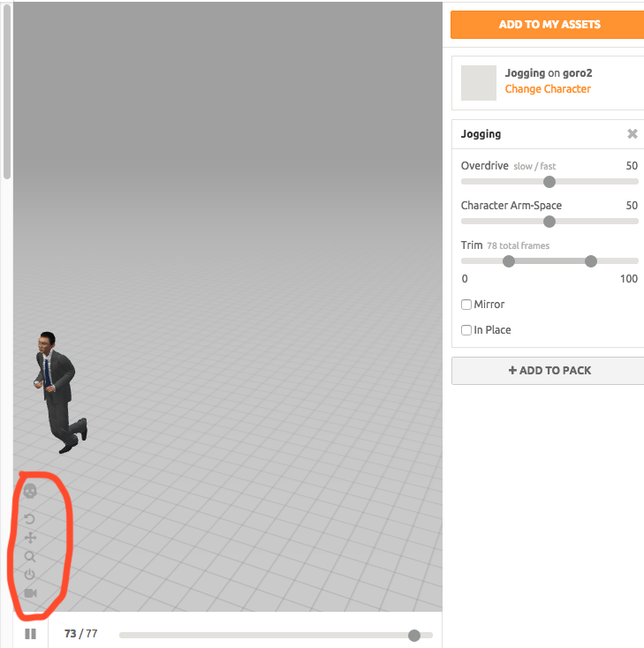
Task: Open the Change Character link
Action: (x=548, y=89)
